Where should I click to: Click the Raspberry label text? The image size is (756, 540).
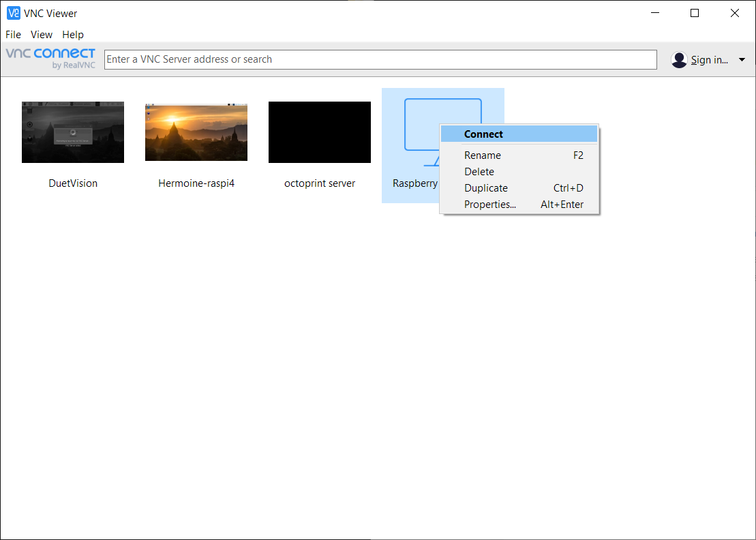point(415,183)
